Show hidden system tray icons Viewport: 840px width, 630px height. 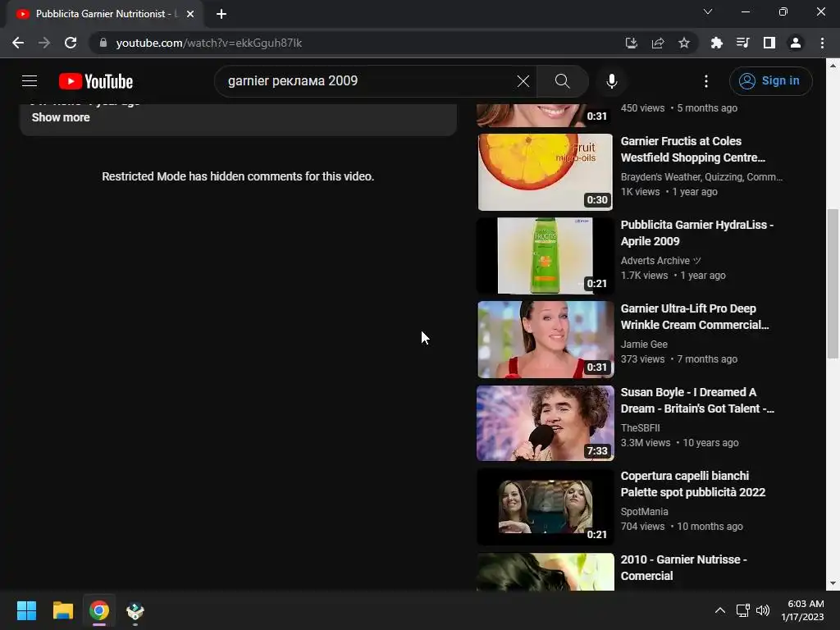(720, 610)
